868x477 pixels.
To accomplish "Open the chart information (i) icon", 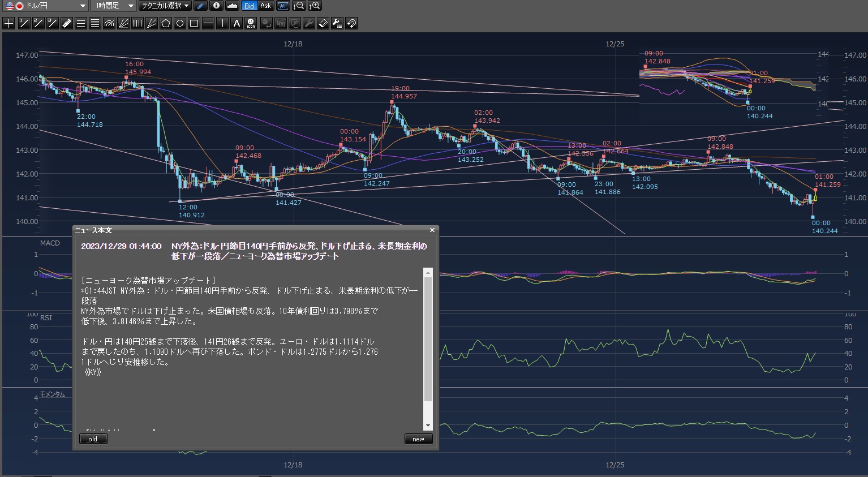I will (x=216, y=6).
